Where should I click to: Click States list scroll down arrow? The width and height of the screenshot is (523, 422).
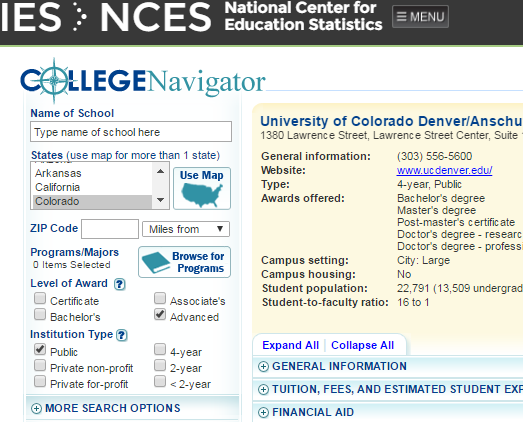160,200
